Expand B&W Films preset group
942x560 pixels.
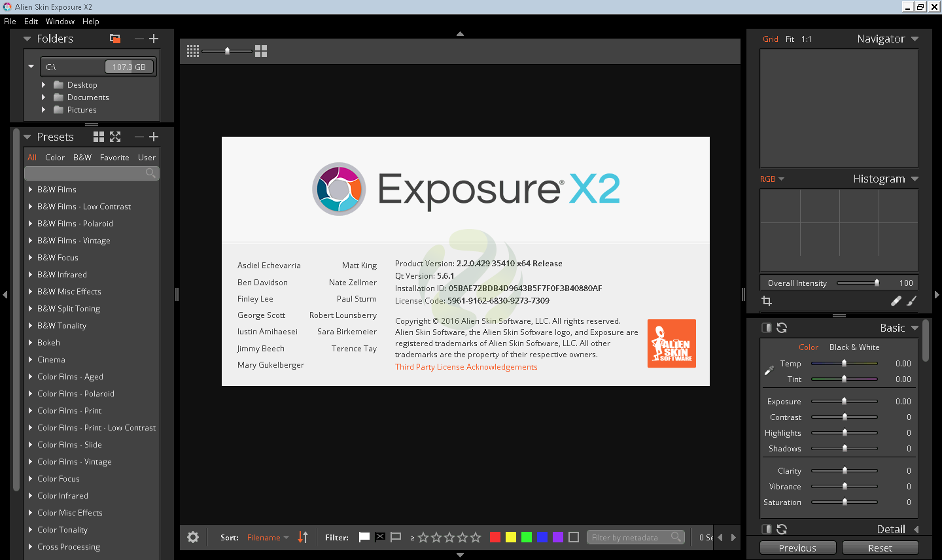point(30,190)
